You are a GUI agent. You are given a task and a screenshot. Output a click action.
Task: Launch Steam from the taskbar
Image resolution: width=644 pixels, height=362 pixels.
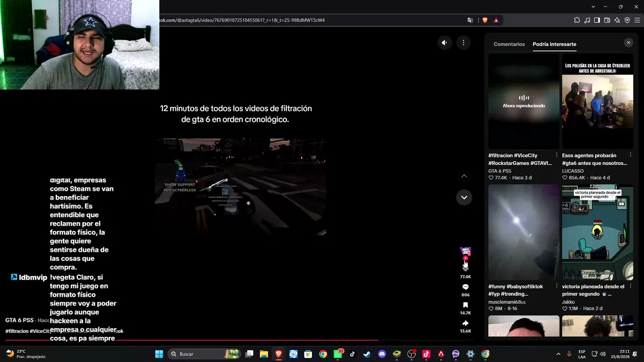point(367,354)
